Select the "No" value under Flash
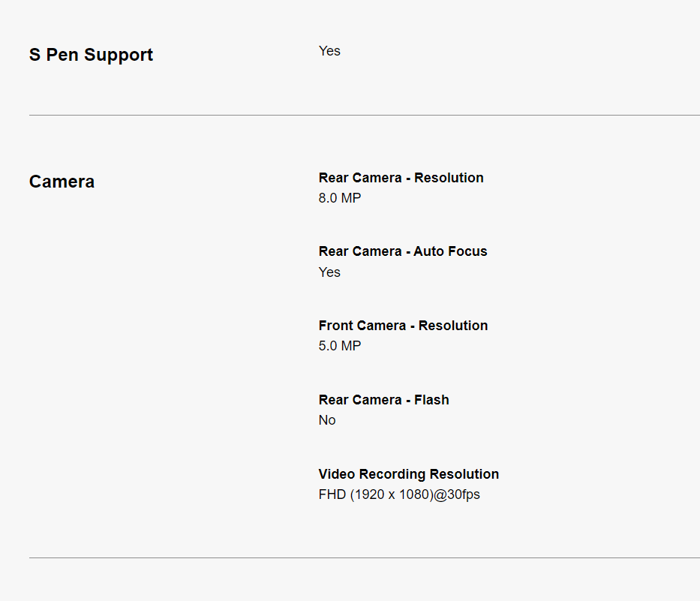Image resolution: width=700 pixels, height=601 pixels. [x=327, y=420]
